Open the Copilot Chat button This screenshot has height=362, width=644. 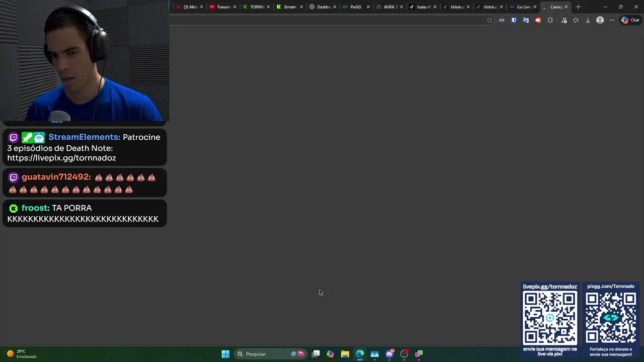click(x=630, y=20)
